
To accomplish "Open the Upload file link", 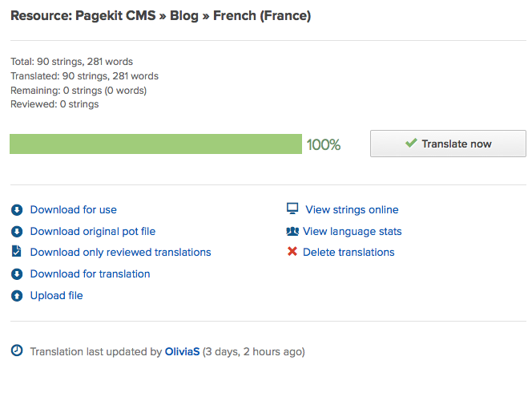I will pos(56,296).
